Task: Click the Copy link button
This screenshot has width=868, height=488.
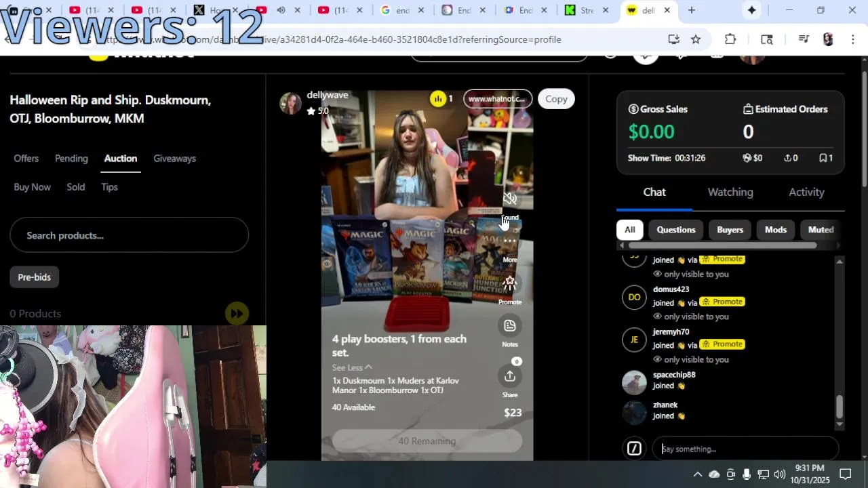Action: pos(556,99)
